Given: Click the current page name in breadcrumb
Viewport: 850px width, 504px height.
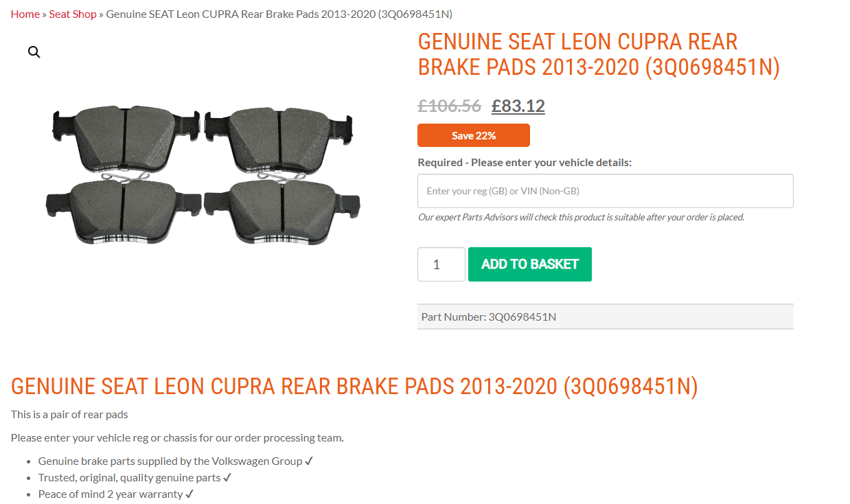Looking at the screenshot, I should point(279,14).
